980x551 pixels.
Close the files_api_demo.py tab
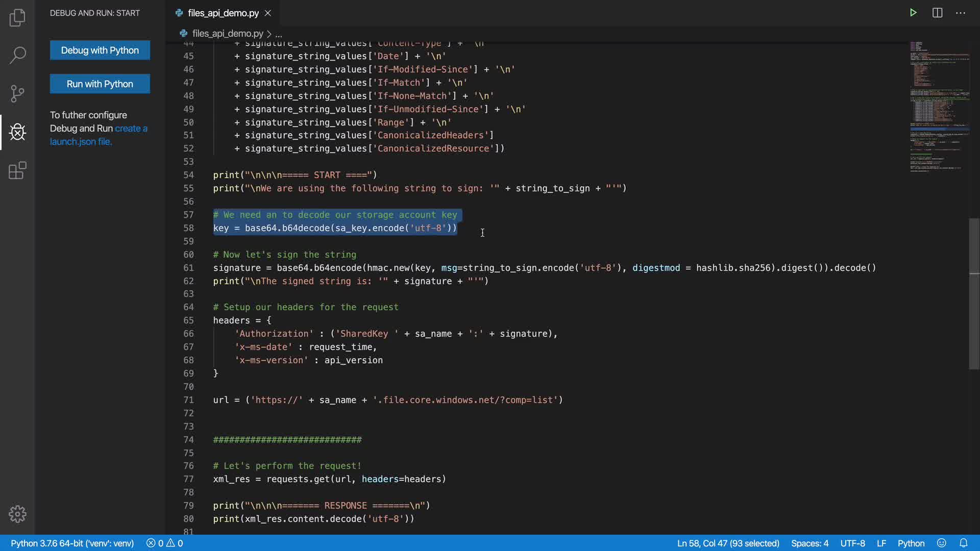coord(267,13)
